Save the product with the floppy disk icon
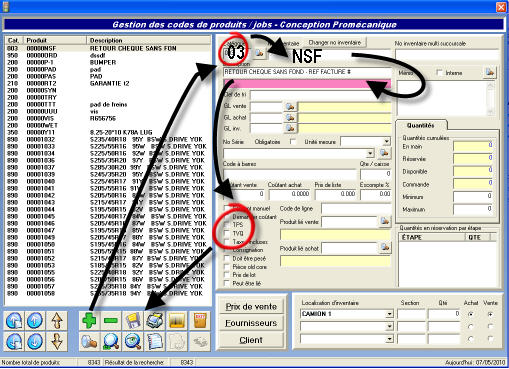Image resolution: width=509 pixels, height=369 pixels. point(133,321)
